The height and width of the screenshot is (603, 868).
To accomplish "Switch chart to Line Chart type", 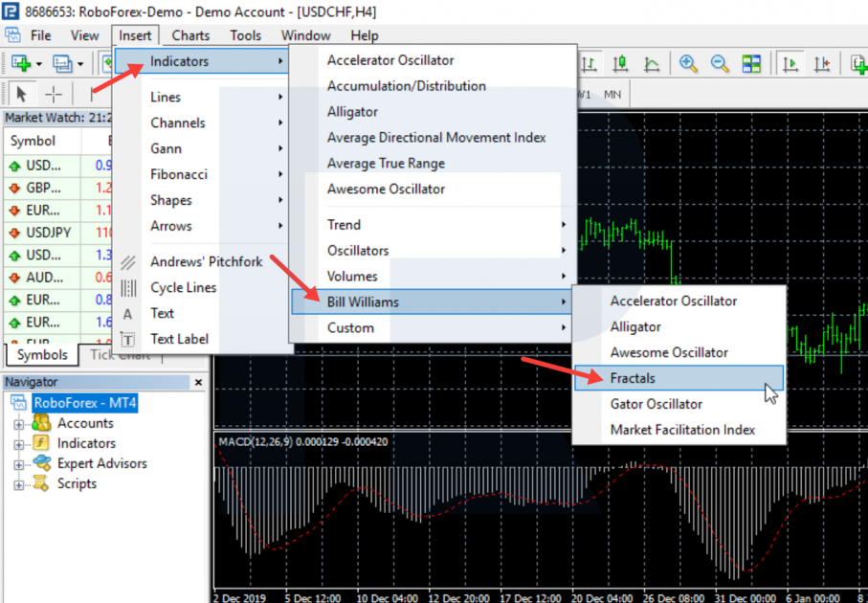I will click(652, 64).
